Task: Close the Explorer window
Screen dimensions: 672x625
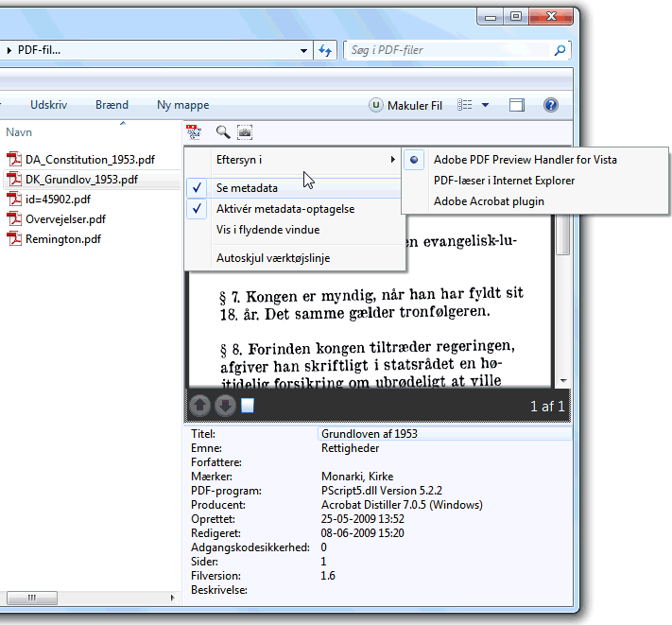Action: tap(551, 17)
